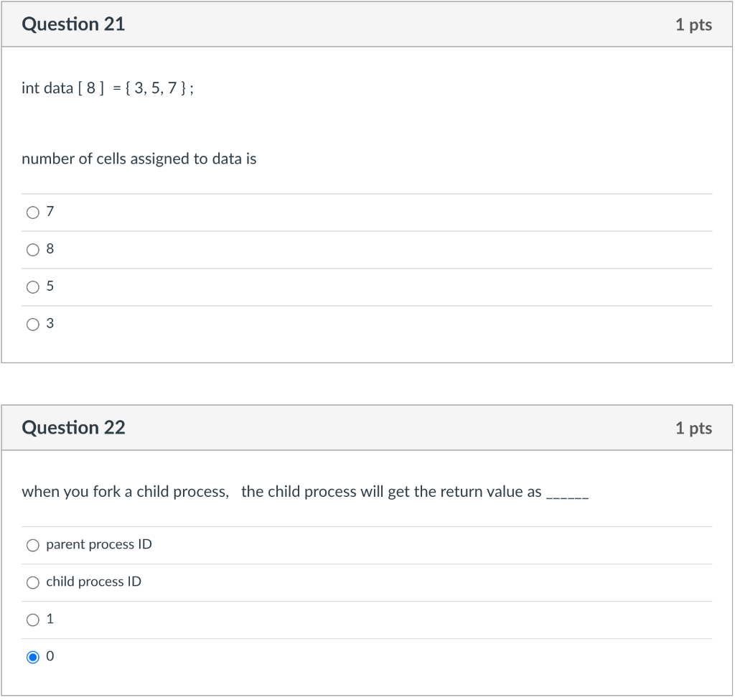Click the 'child process ID' label text
The image size is (735, 700).
94,582
